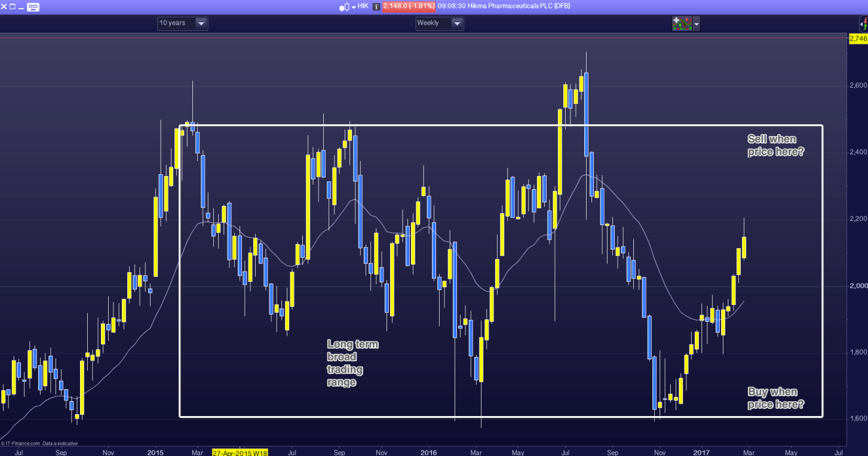This screenshot has width=868, height=456.
Task: Select the 'Buy when price here?' annotation
Action: point(775,398)
